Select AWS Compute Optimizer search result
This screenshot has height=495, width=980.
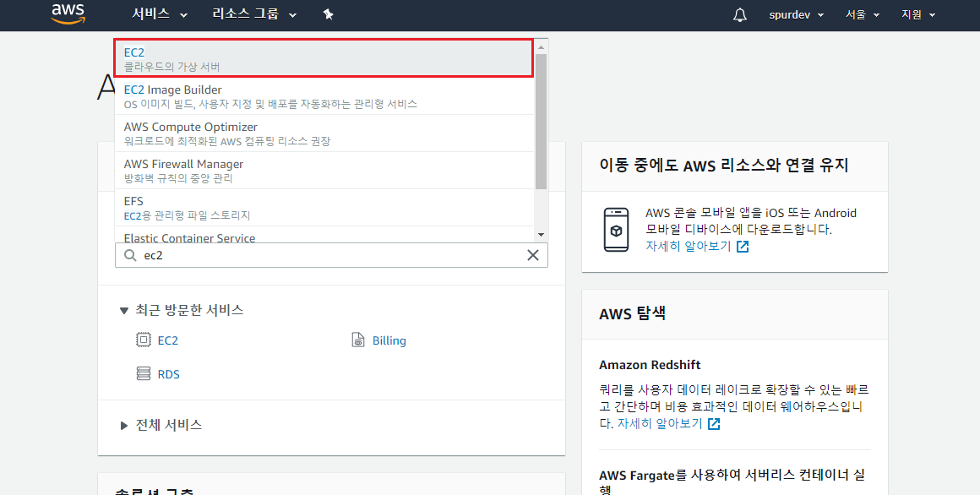[x=324, y=133]
